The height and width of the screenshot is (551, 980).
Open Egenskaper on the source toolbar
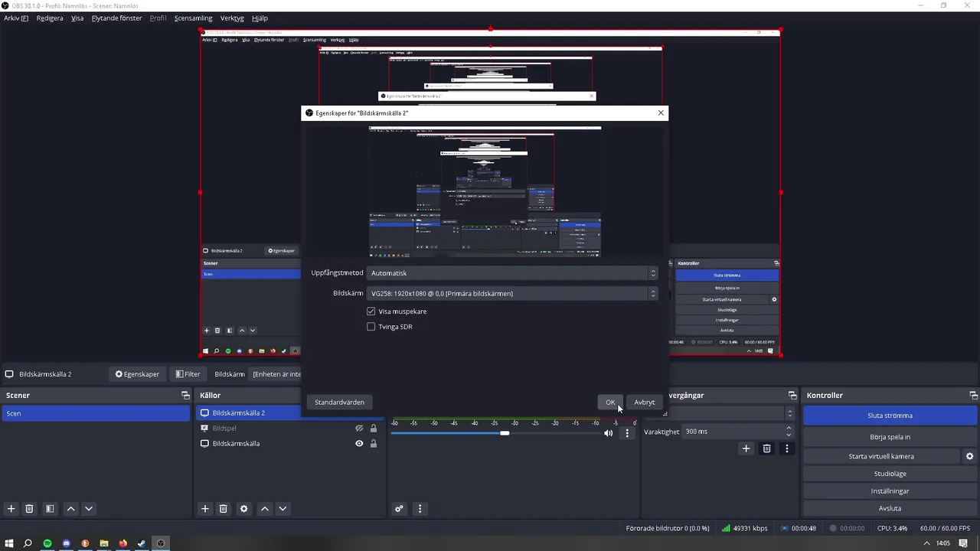click(138, 374)
